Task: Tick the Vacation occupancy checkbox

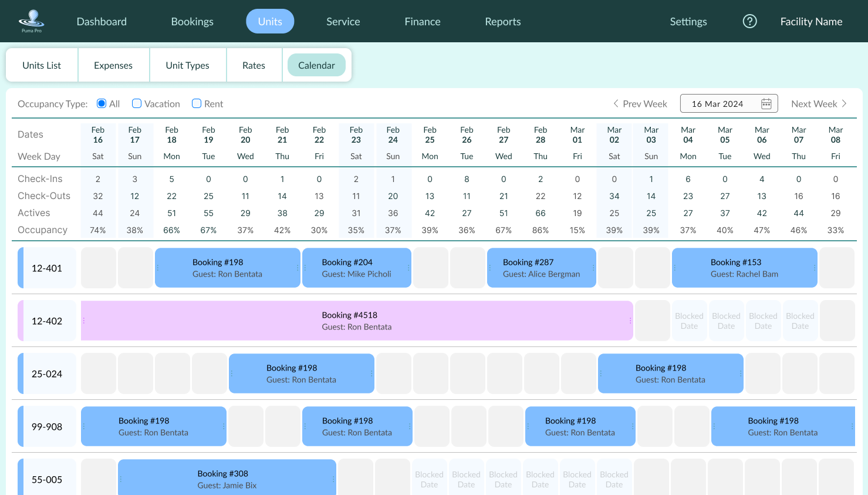Action: coord(137,103)
